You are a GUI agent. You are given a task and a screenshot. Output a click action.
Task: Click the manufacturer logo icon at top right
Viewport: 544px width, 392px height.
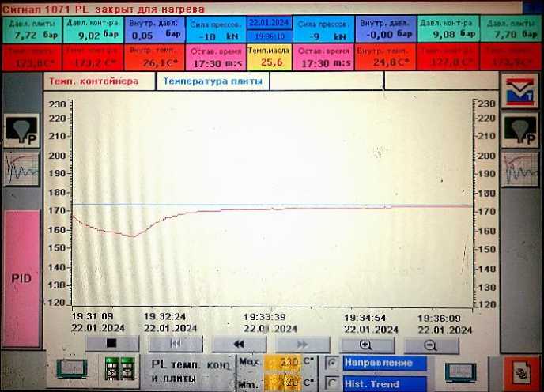pos(519,92)
